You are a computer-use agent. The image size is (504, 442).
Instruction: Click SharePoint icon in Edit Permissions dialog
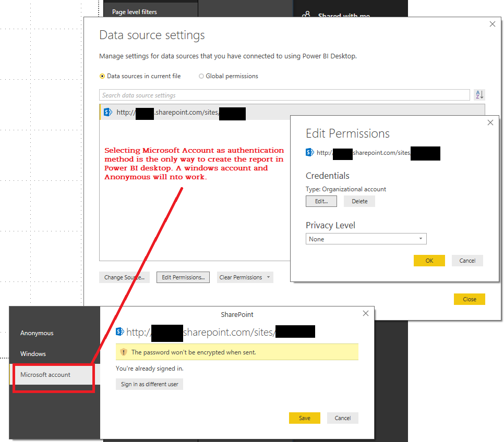310,152
